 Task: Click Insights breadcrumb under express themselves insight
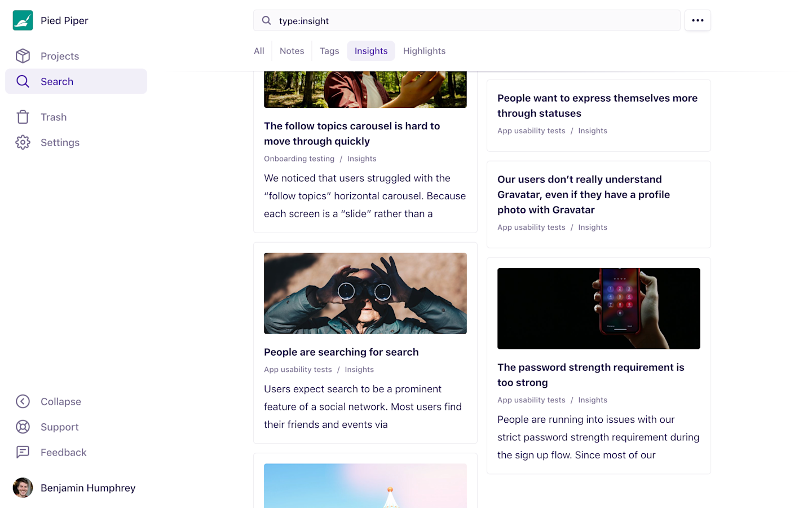pos(593,130)
